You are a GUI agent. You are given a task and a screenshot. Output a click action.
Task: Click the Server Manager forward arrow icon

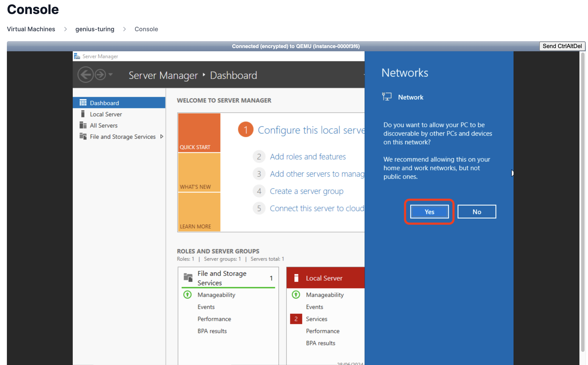tap(100, 75)
